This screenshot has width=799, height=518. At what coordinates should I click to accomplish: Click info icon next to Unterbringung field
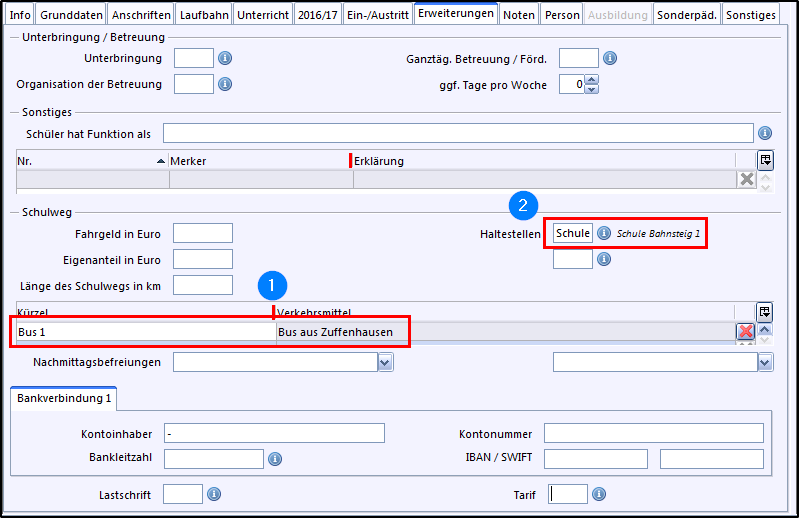point(225,58)
